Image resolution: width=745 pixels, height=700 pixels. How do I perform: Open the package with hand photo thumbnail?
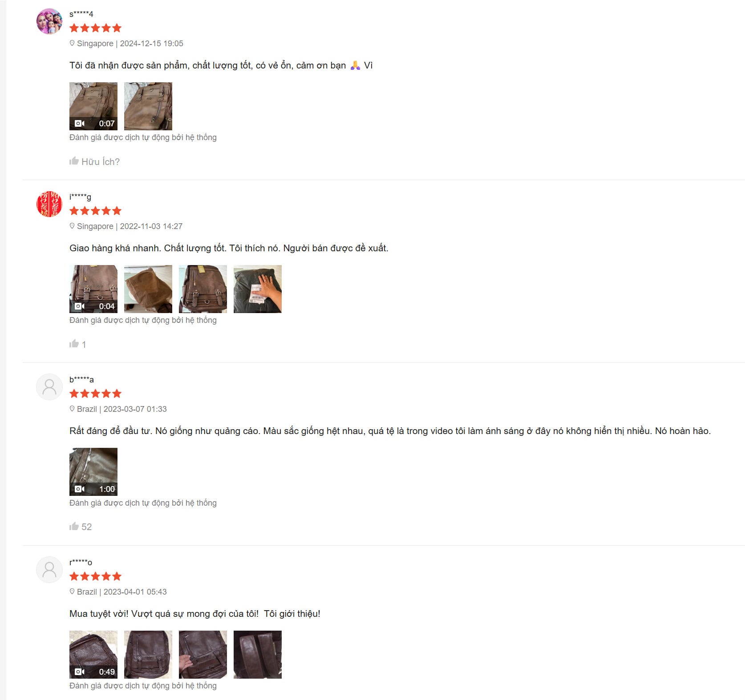point(258,289)
